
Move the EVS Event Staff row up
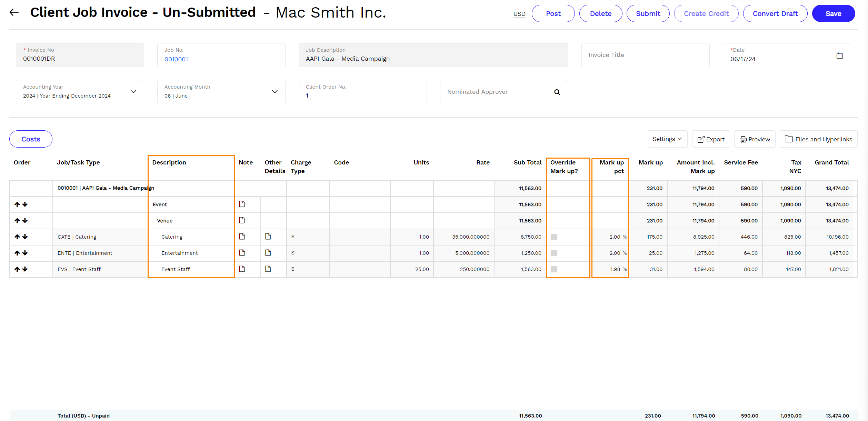(x=17, y=269)
